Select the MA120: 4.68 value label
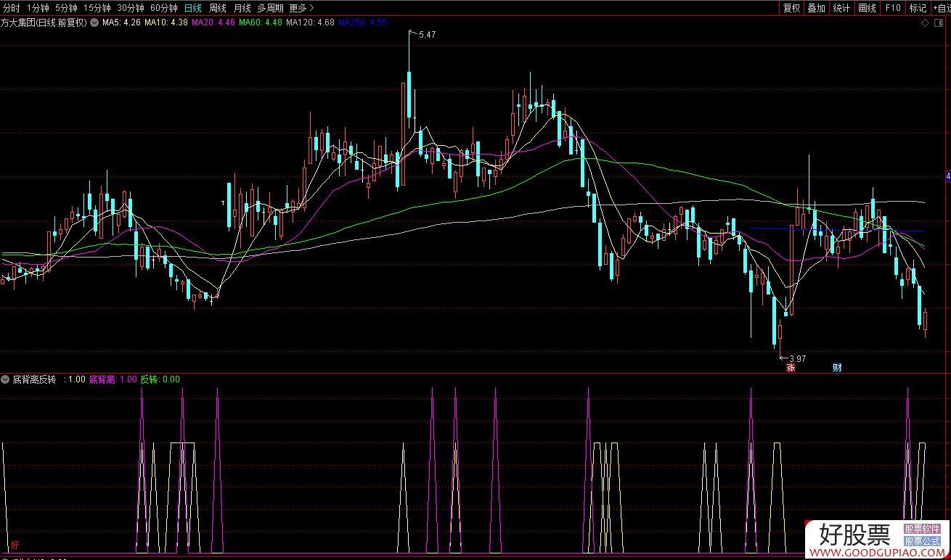The image size is (951, 560). (x=310, y=22)
